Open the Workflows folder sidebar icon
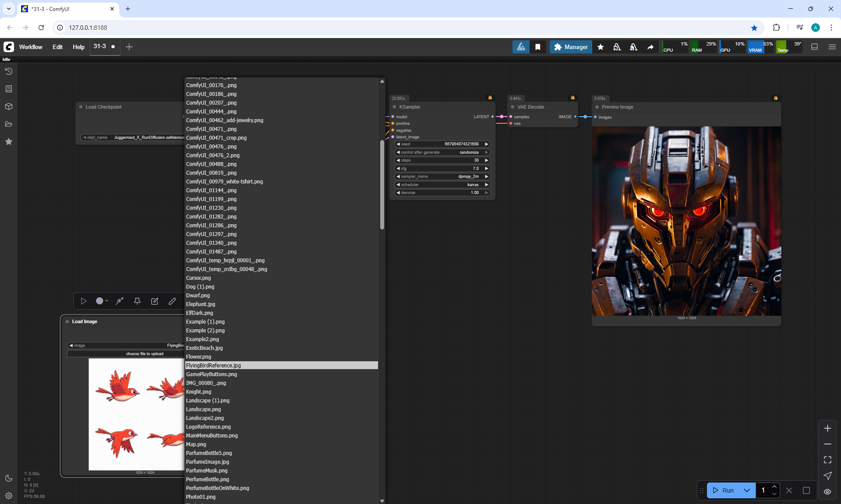This screenshot has width=841, height=504. [x=8, y=124]
